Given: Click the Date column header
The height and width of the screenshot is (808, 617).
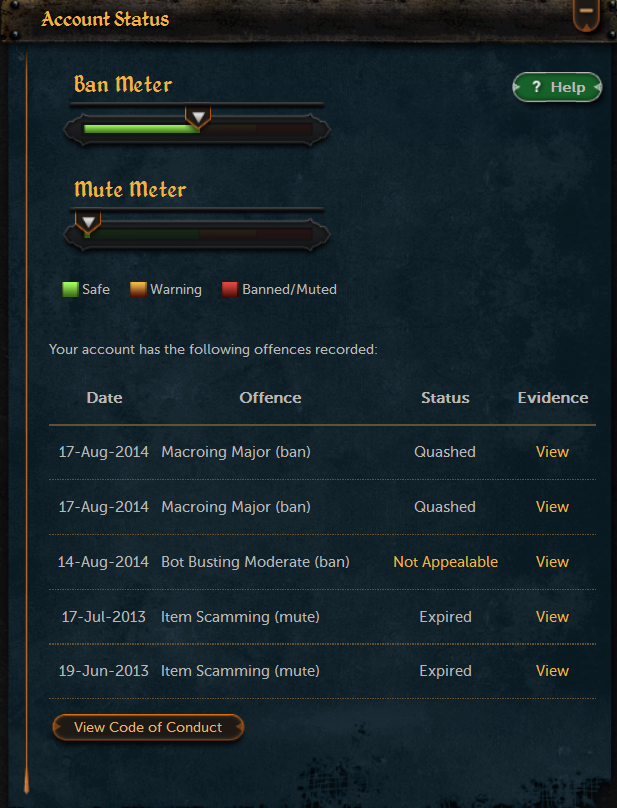Looking at the screenshot, I should [105, 398].
